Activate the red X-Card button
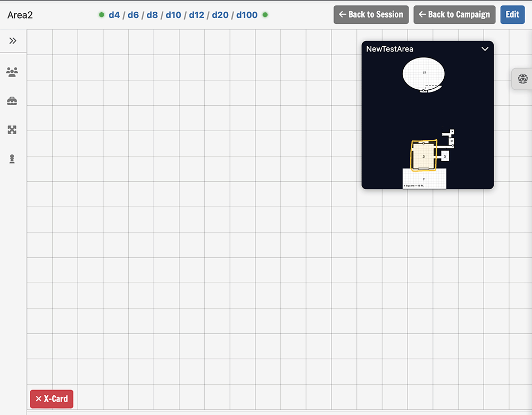Image resolution: width=532 pixels, height=415 pixels. 52,399
